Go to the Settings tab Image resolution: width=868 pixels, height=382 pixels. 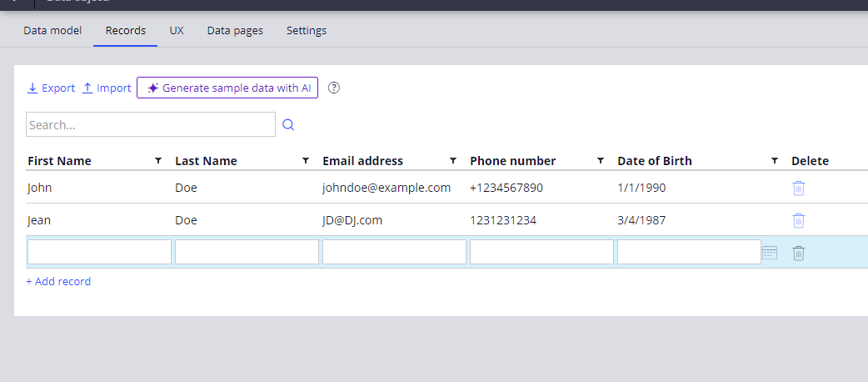click(x=307, y=31)
